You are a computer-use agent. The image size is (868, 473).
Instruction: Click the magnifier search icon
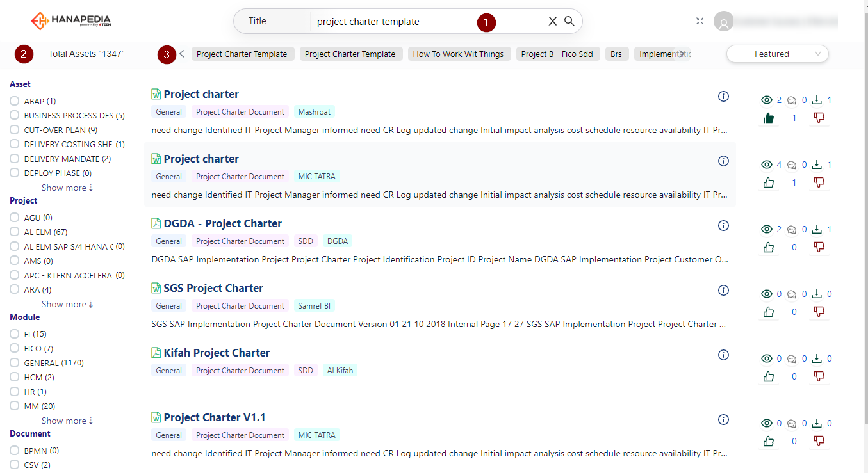(569, 21)
